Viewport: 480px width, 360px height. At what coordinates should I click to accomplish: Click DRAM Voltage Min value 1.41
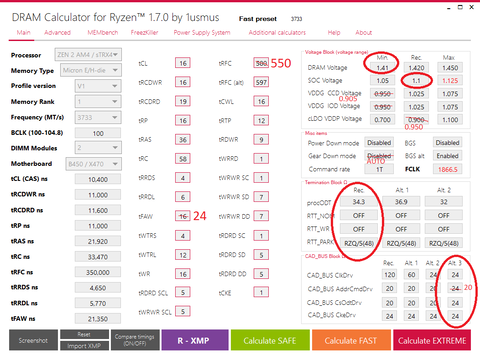click(382, 68)
